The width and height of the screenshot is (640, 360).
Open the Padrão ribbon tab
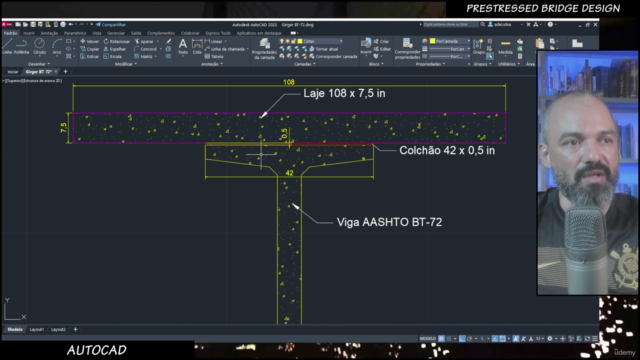11,33
